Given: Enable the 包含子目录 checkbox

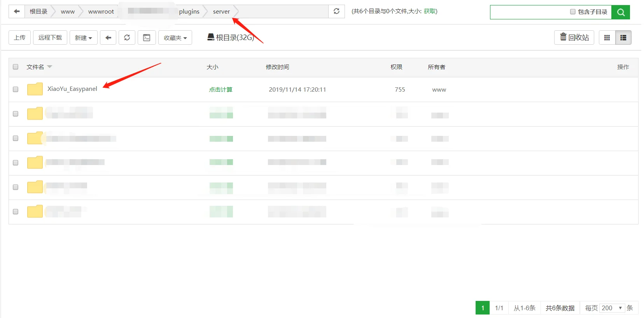Looking at the screenshot, I should (573, 12).
